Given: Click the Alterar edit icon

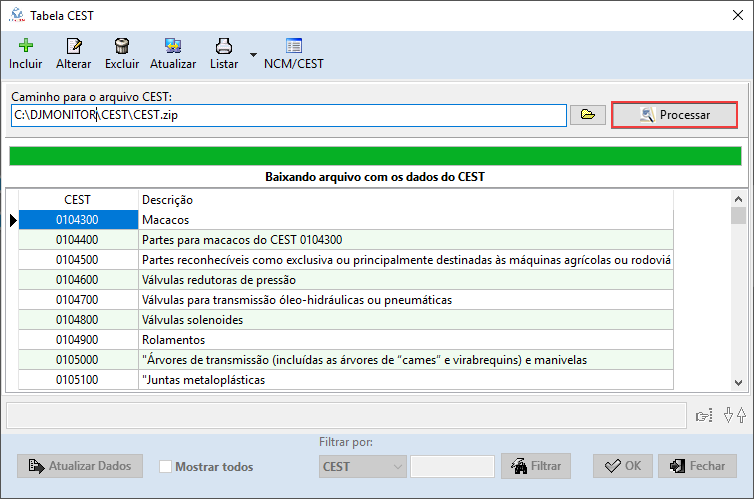Looking at the screenshot, I should [74, 46].
